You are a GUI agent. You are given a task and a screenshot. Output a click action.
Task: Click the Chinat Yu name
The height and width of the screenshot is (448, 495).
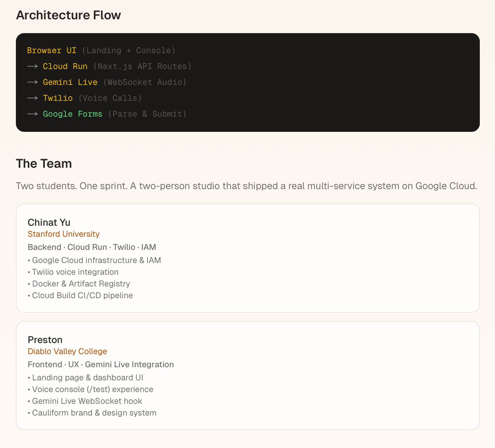(49, 222)
